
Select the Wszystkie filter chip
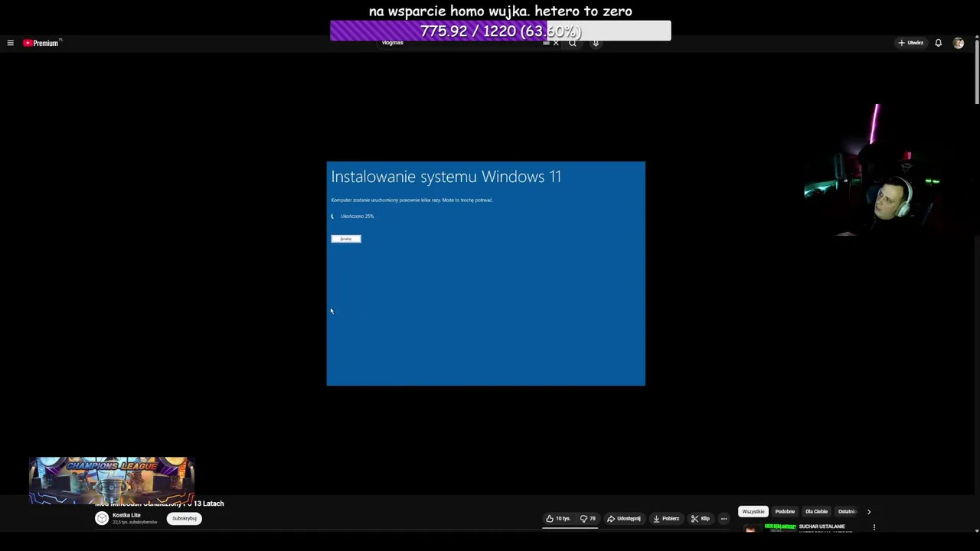pyautogui.click(x=753, y=511)
